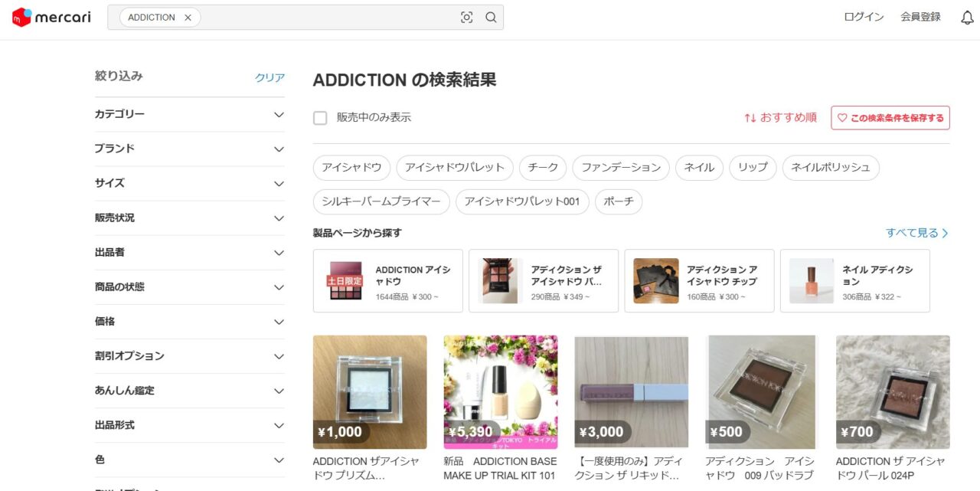Open the ¥1,000 eyeshadow prism listing image

point(370,392)
